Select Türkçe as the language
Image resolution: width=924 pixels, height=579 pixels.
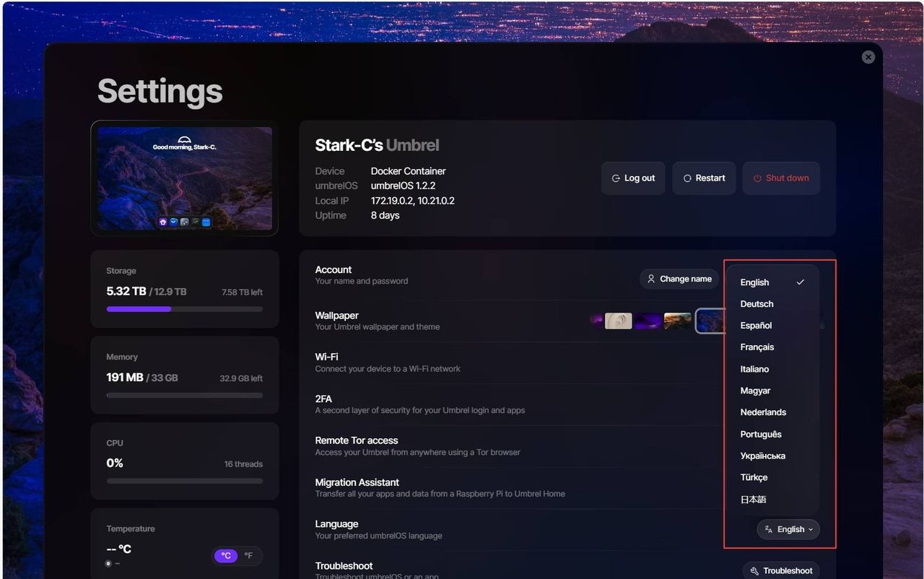772,477
